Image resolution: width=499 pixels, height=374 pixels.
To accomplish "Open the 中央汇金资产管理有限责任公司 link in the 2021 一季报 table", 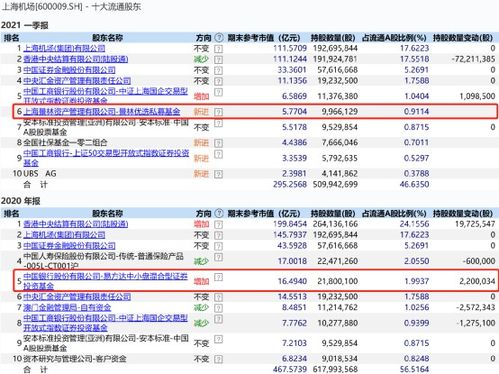I will 77,81.
